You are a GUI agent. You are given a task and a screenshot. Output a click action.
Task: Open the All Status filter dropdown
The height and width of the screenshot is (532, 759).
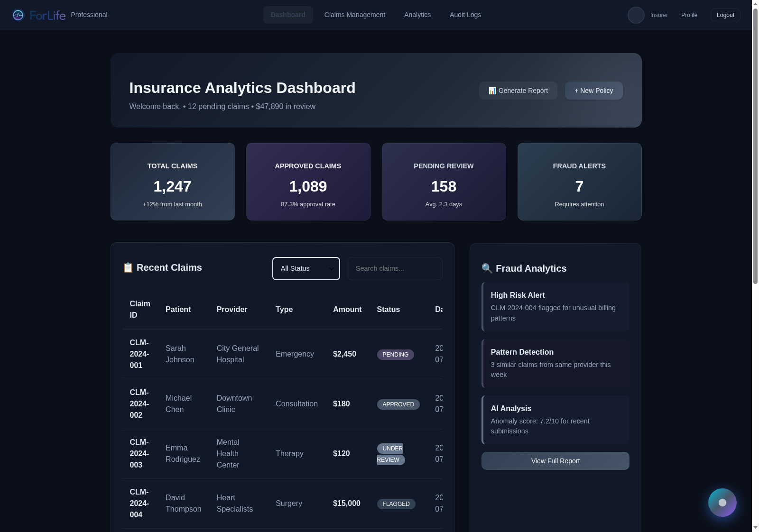point(306,268)
